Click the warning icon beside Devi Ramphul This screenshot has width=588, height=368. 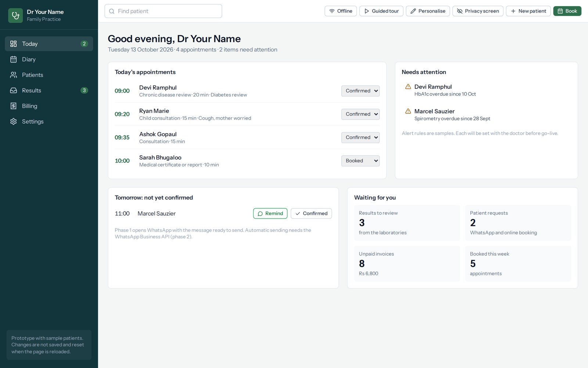408,86
